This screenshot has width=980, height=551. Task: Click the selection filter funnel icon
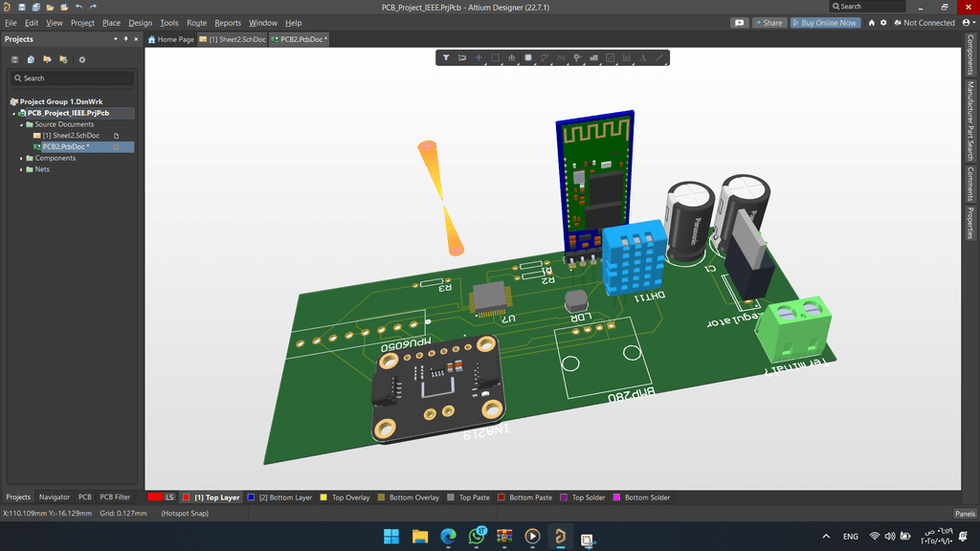pyautogui.click(x=446, y=58)
